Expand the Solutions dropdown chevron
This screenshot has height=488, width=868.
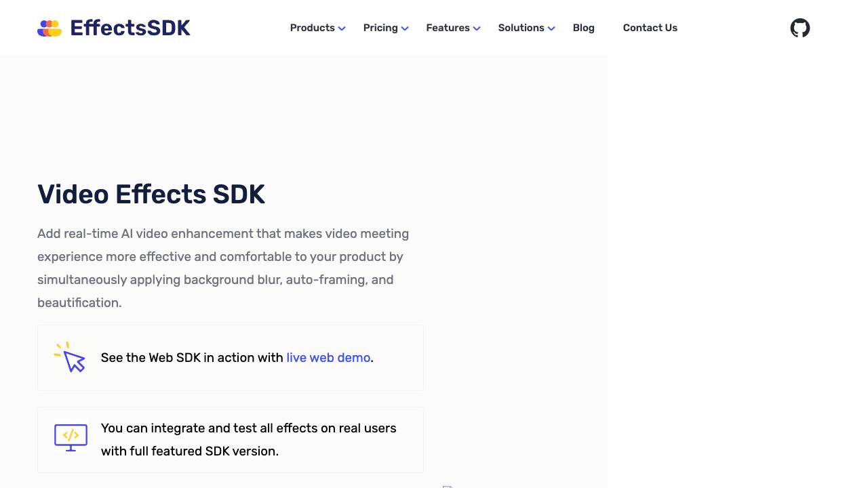pos(551,28)
